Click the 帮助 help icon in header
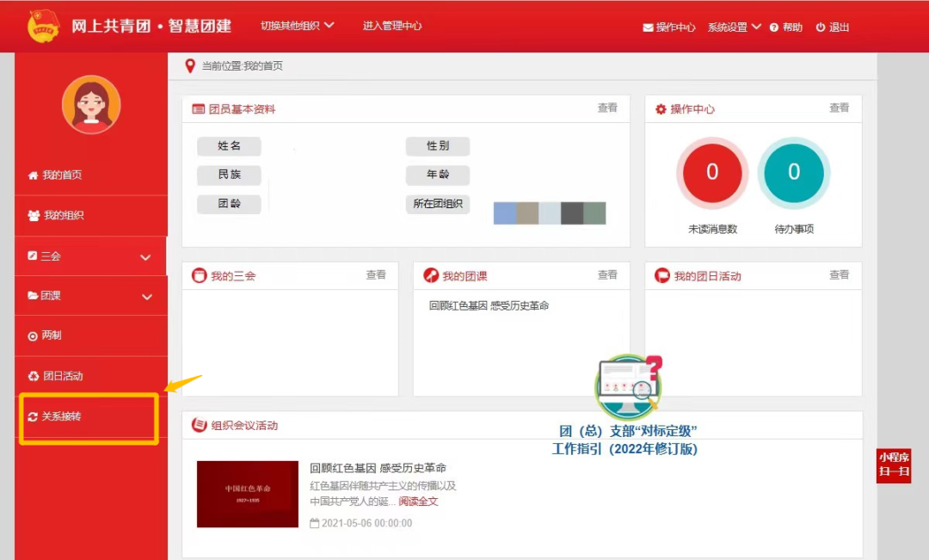The height and width of the screenshot is (560, 929). click(774, 28)
